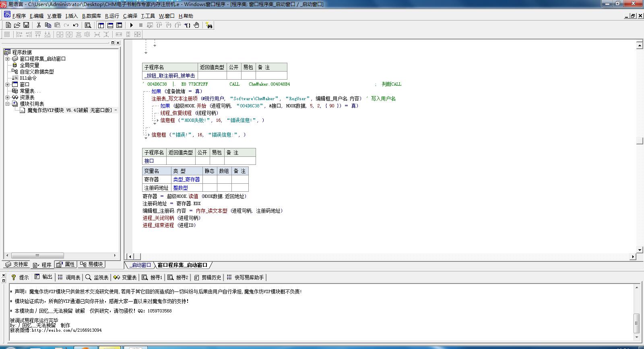Viewport: 644px width, 349px height.
Task: Click the Copy toolbar icon
Action: point(48,25)
